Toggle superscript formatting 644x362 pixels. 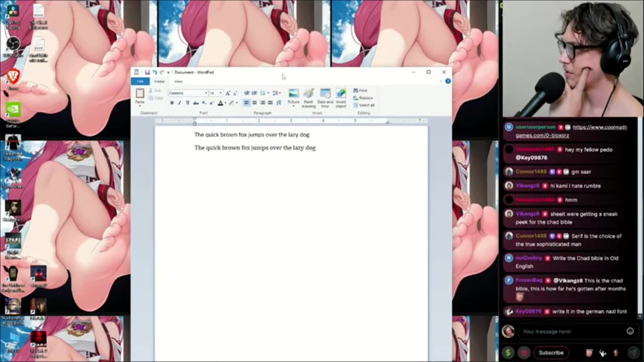pos(211,103)
